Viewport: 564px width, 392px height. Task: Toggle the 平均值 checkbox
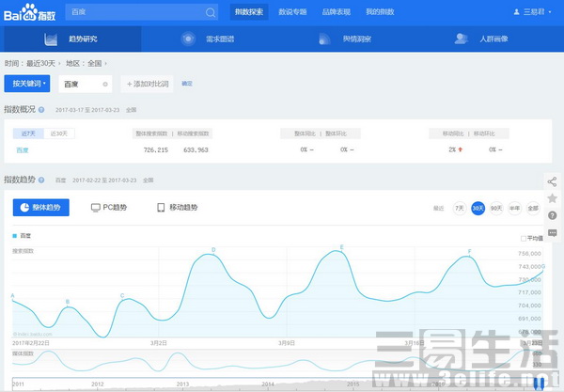[x=524, y=239]
